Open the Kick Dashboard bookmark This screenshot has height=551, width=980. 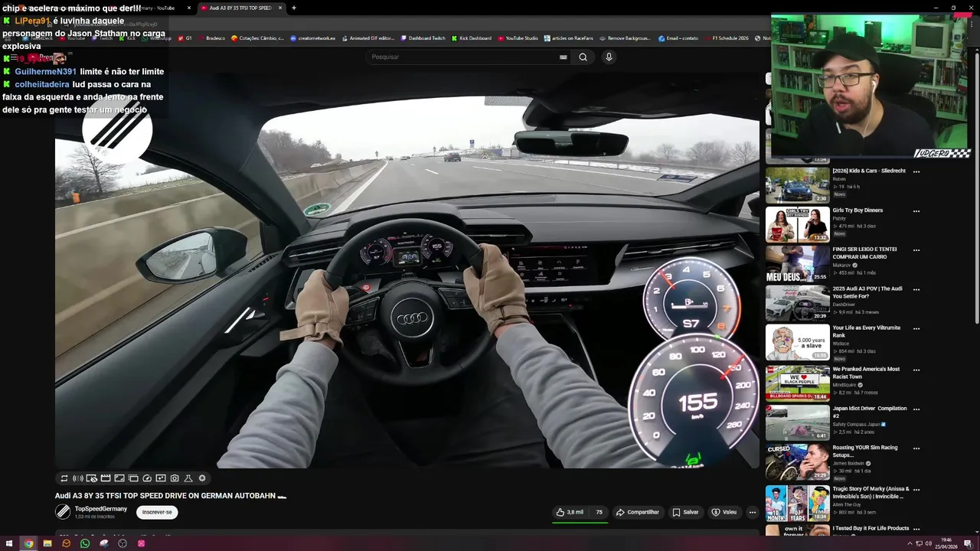point(472,38)
